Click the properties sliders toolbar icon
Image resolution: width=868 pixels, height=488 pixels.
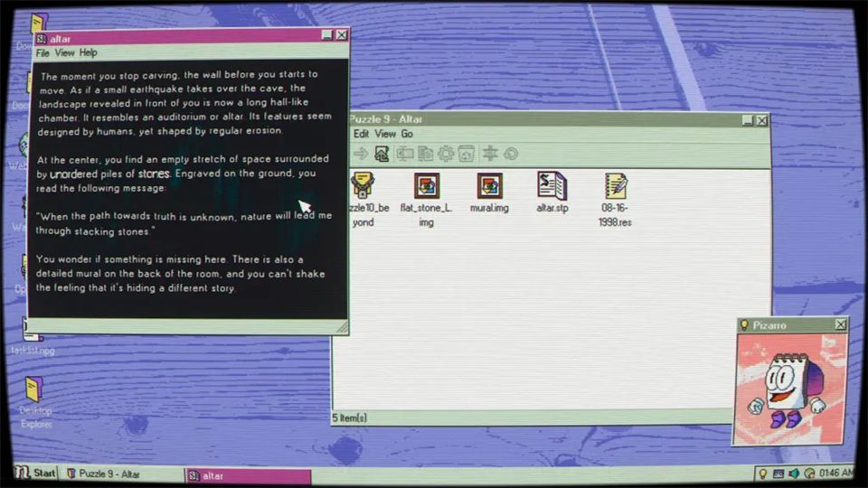point(490,154)
